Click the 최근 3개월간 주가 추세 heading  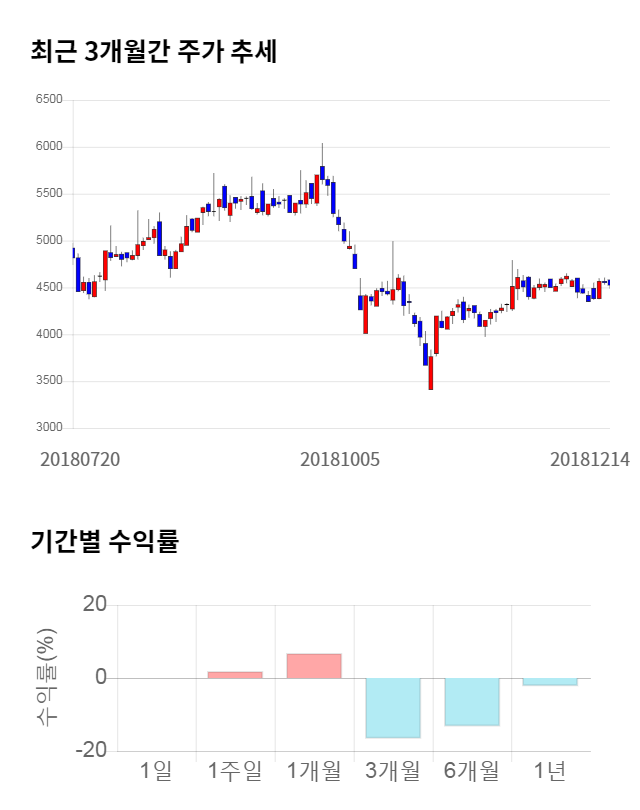coord(154,52)
